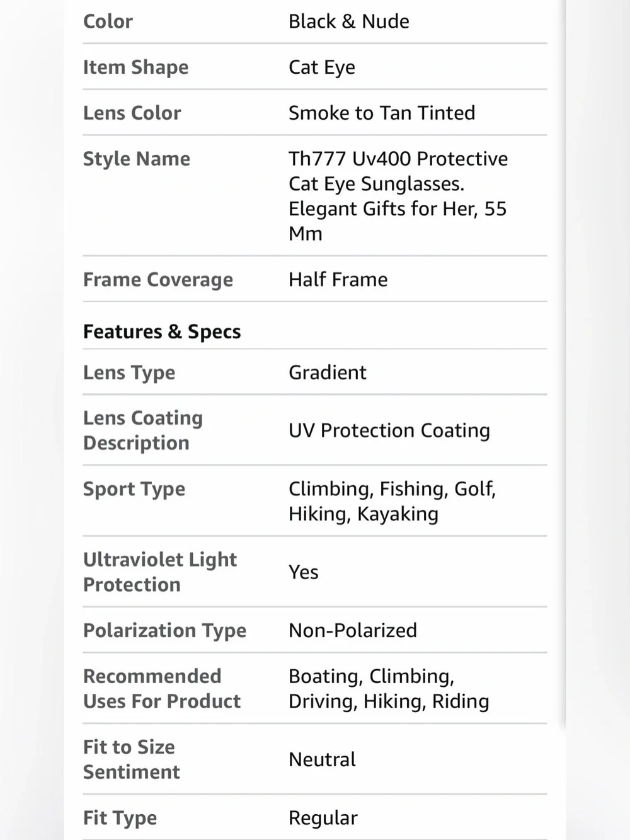Click the Th777 Uv400 style description text
630x840 pixels.
click(x=398, y=196)
